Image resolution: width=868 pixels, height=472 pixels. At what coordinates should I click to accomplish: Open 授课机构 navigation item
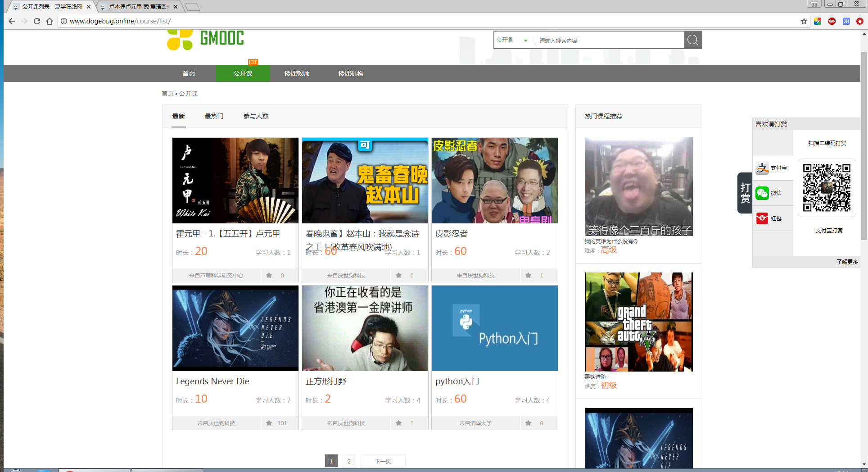pyautogui.click(x=351, y=73)
